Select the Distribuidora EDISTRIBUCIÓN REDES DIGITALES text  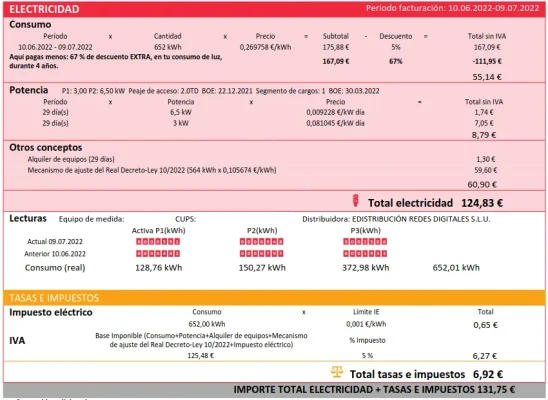(x=396, y=219)
